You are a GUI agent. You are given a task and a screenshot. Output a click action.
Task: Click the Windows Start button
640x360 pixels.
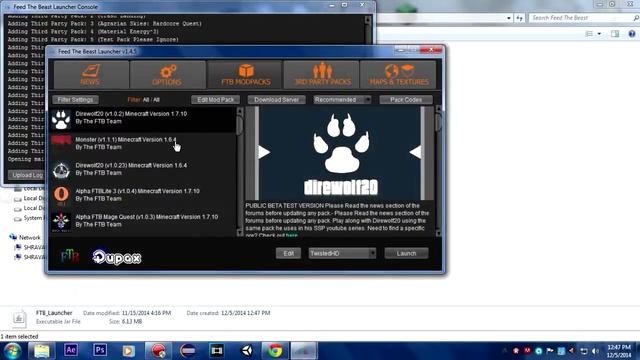pyautogui.click(x=12, y=351)
